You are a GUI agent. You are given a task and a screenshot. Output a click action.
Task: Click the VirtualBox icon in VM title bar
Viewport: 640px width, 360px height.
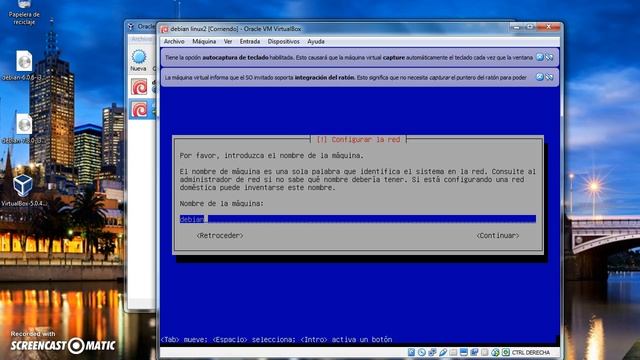click(164, 29)
